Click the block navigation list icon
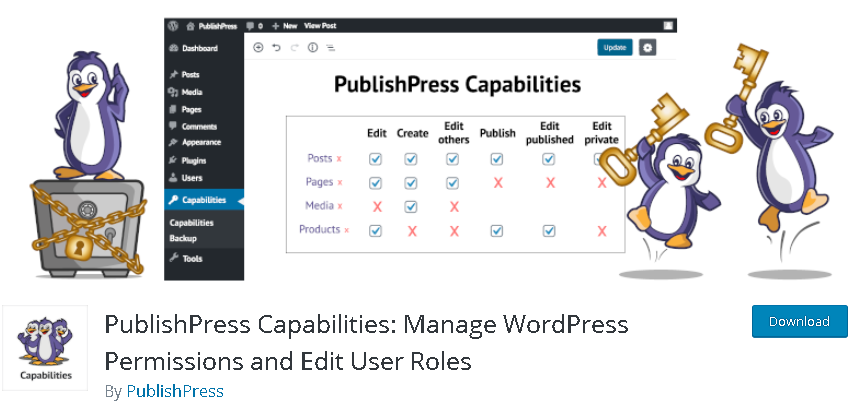This screenshot has height=418, width=867. point(330,48)
